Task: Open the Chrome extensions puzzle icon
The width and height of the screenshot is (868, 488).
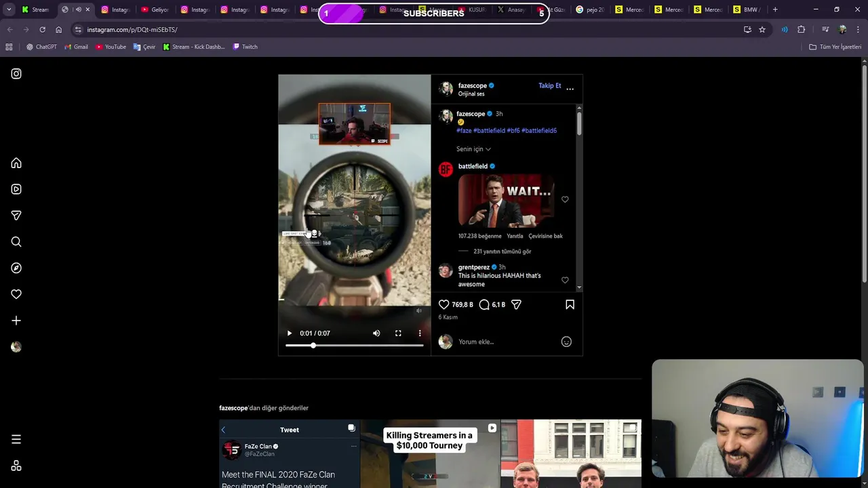Action: coord(802,30)
